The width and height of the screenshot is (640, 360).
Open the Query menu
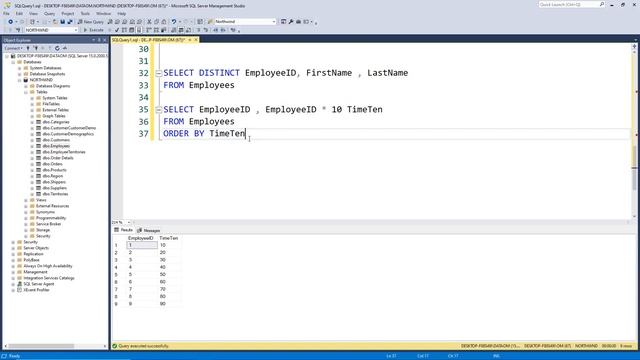[49, 13]
